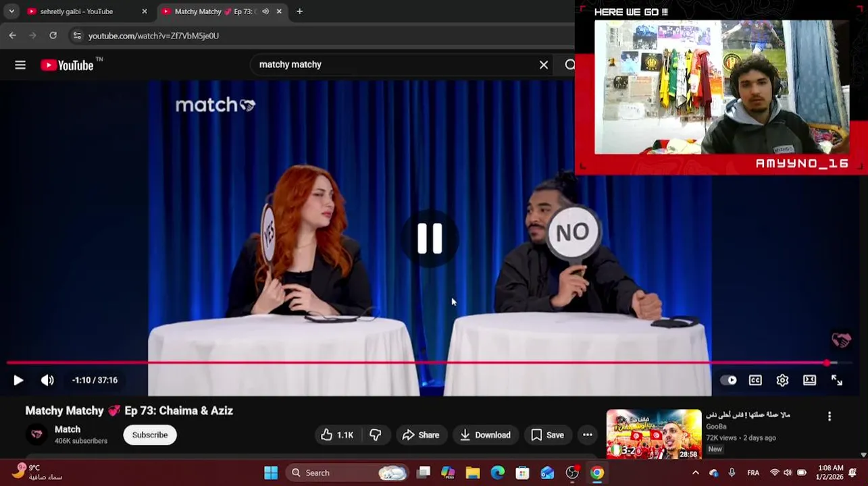Mute the video with the speaker icon

point(47,380)
